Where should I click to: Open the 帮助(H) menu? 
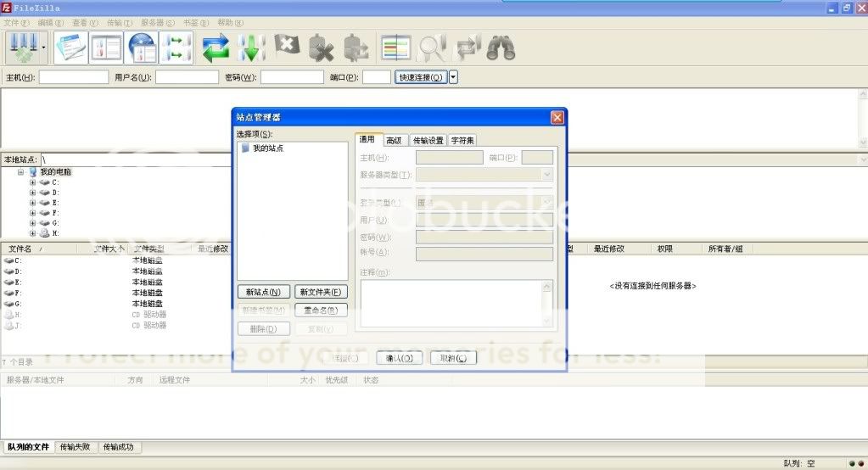click(230, 23)
